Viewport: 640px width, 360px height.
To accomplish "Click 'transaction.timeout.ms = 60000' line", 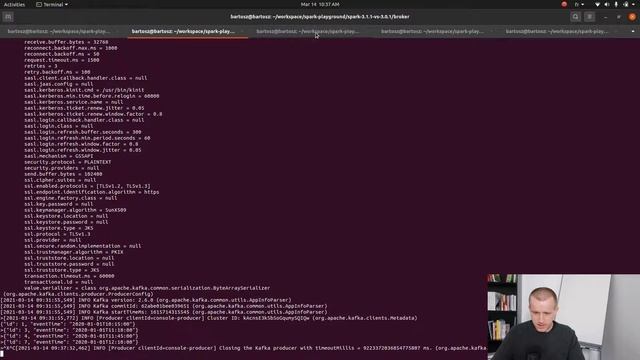I will coord(69,276).
